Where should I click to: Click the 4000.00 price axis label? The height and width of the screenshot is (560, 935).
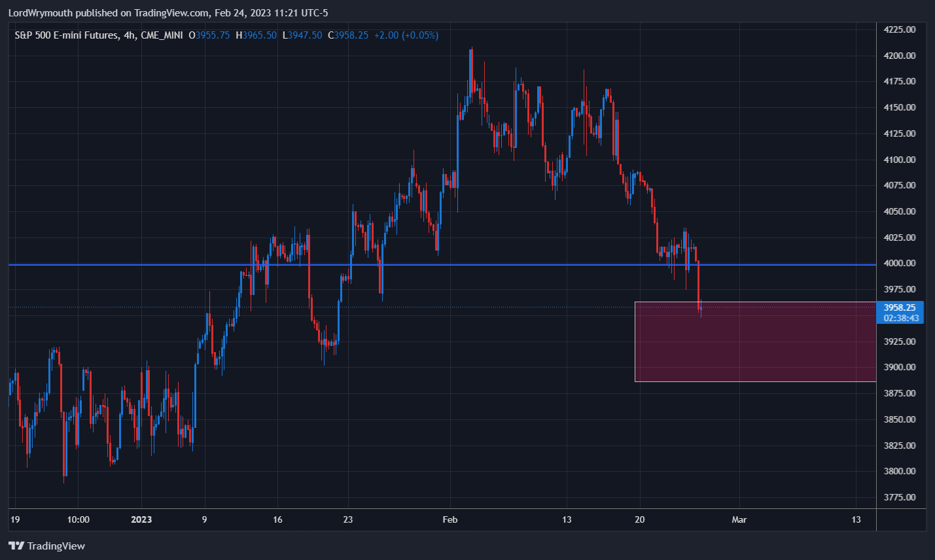pyautogui.click(x=900, y=263)
